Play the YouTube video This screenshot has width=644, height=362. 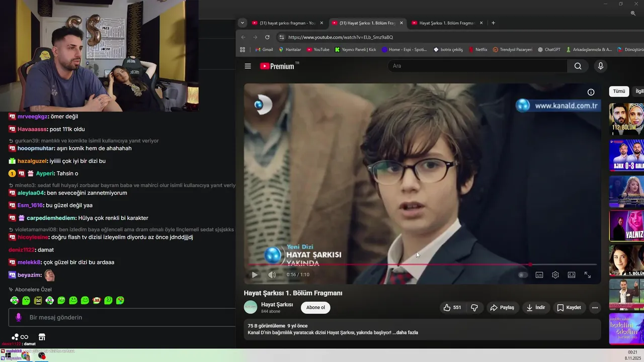tap(255, 275)
